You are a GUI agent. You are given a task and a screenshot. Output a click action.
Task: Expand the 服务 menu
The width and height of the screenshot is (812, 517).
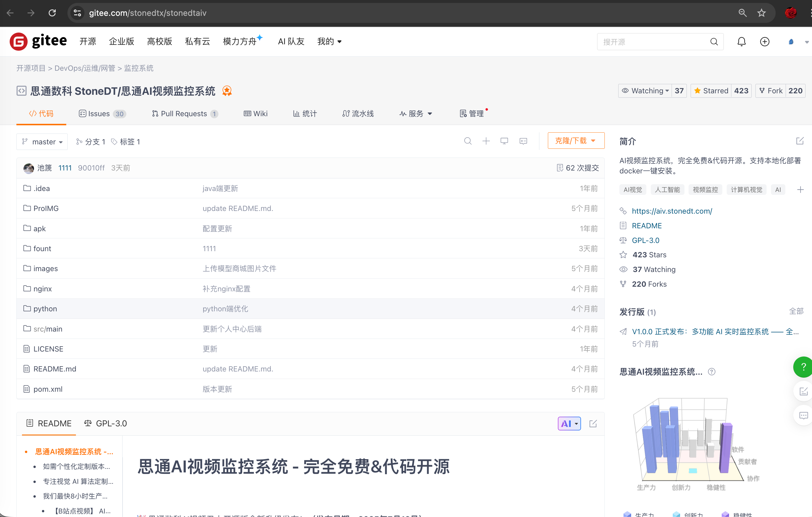(416, 114)
